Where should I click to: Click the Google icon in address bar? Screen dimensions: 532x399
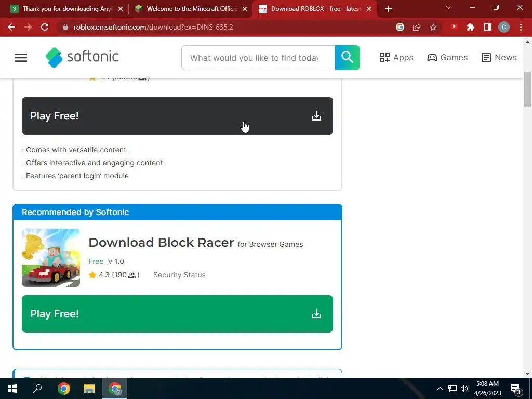coord(400,27)
